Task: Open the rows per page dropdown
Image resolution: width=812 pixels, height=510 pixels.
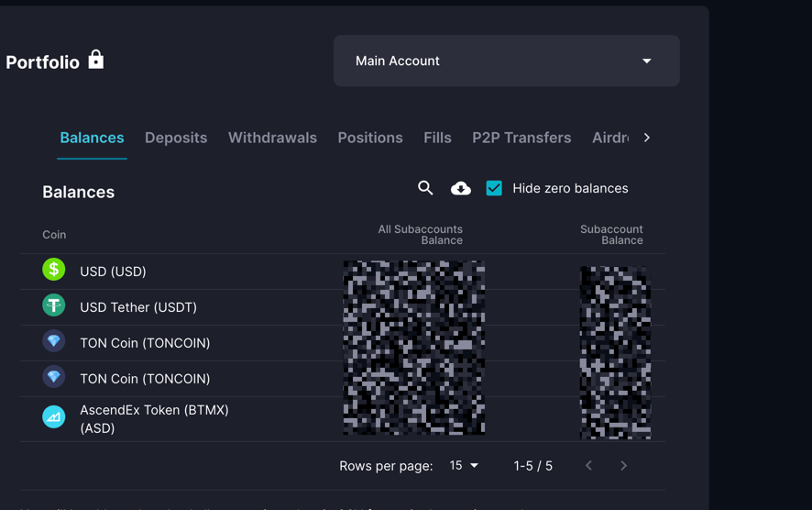Action: click(464, 465)
